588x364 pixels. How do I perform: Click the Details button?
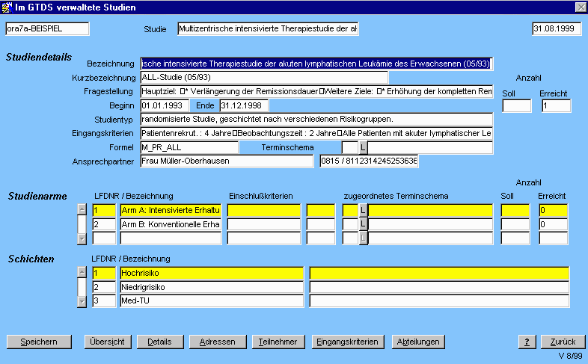[159, 342]
